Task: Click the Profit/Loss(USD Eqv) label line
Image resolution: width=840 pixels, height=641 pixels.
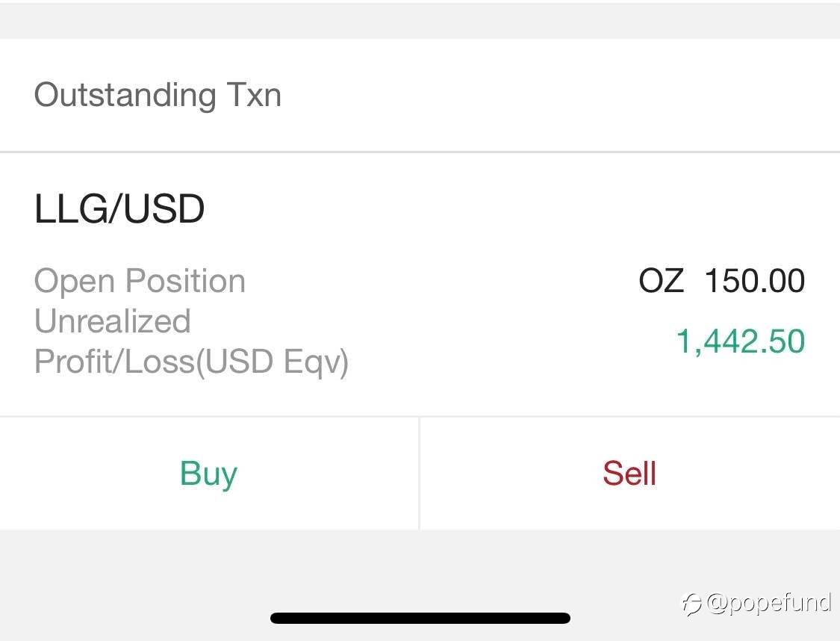Action: tap(191, 362)
